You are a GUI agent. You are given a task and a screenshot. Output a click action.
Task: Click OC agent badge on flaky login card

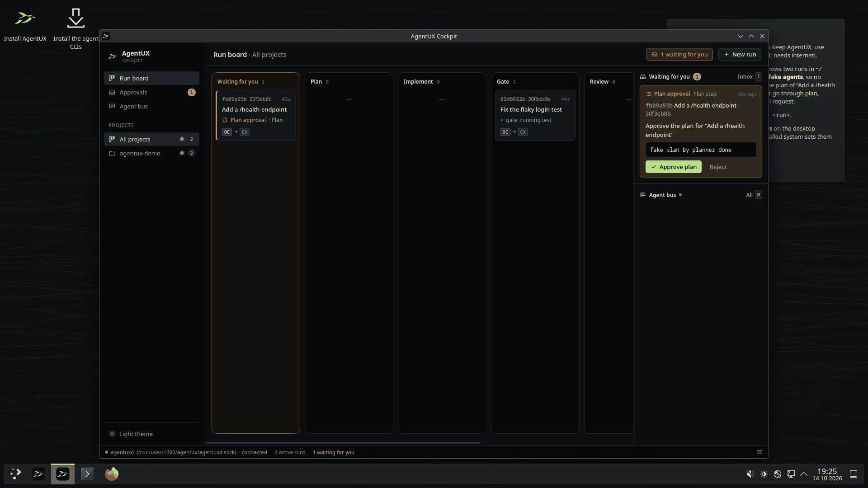pyautogui.click(x=505, y=132)
